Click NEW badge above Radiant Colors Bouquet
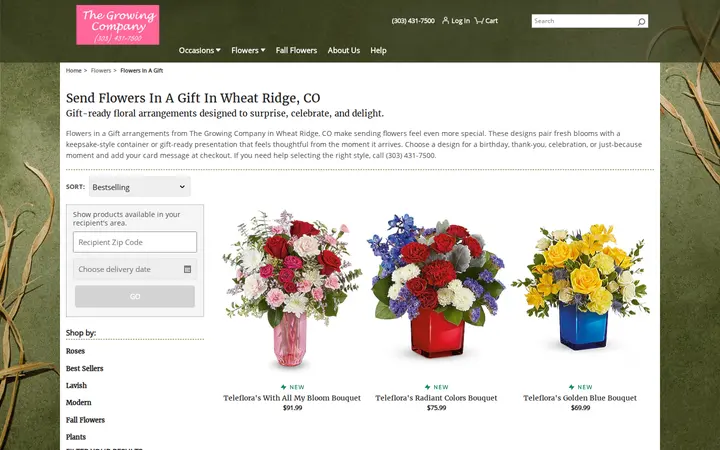 [436, 387]
